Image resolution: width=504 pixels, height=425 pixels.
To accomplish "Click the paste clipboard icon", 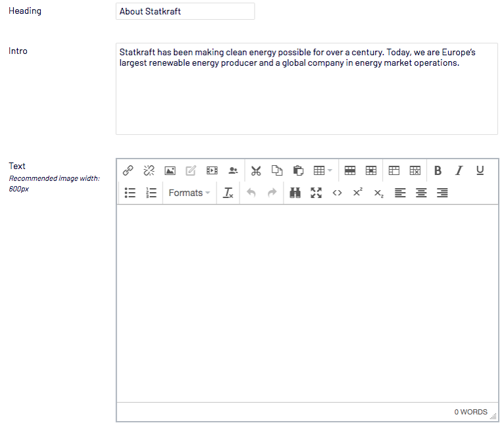I will click(x=298, y=170).
